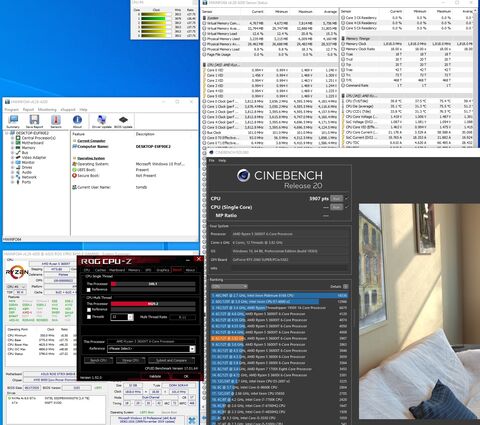Switch to the Caches tab in ROG CPU-Z
480x425 pixels.
tap(100, 270)
